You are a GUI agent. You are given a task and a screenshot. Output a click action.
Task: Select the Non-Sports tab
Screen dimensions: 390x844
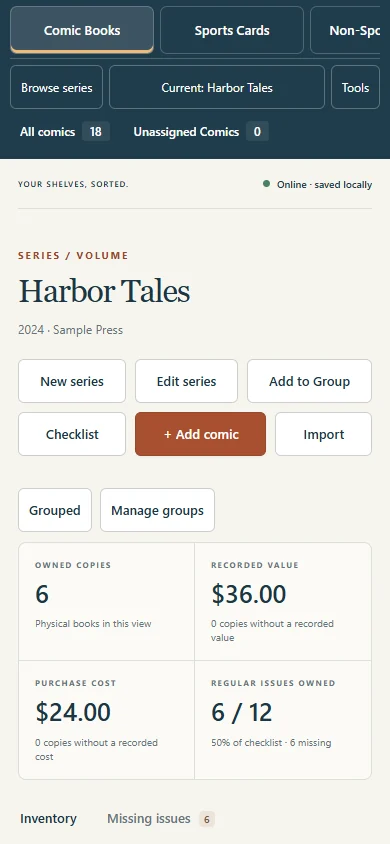pos(350,30)
